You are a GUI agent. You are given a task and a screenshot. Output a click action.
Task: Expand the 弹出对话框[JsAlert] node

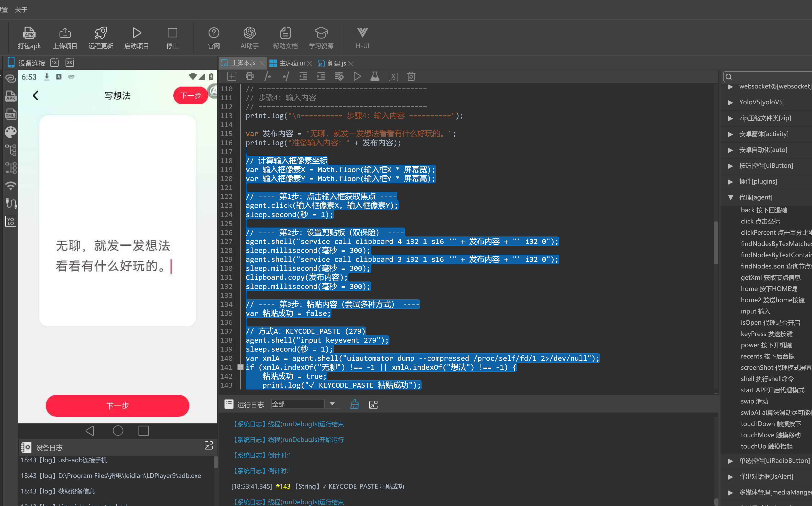pyautogui.click(x=730, y=477)
